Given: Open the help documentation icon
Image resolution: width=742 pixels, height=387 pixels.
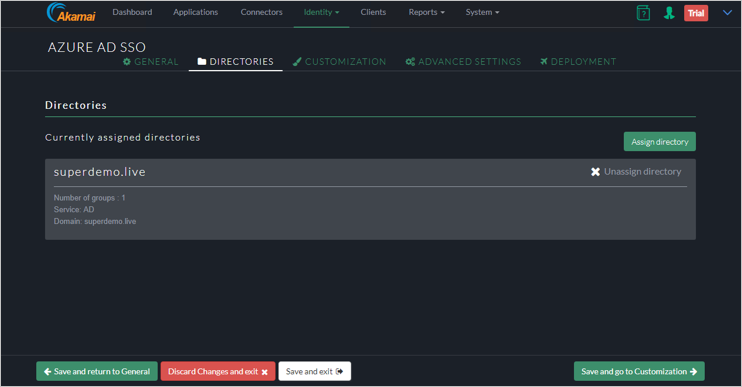Looking at the screenshot, I should coord(643,13).
